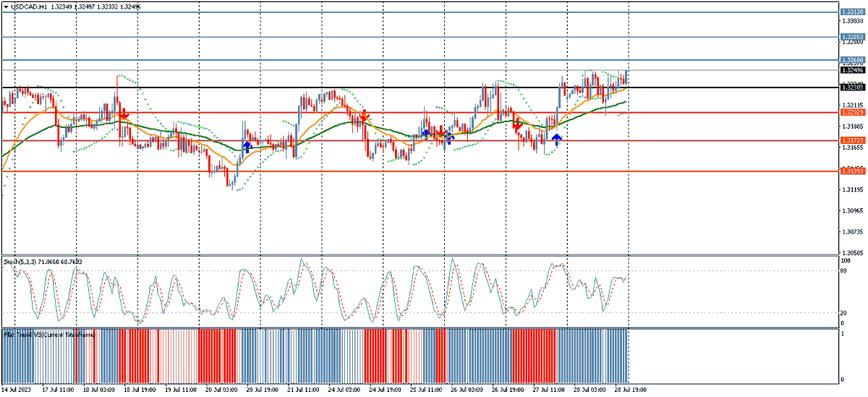
Task: Select the red down arrow near 18 Jul 19:00
Action: (124, 115)
